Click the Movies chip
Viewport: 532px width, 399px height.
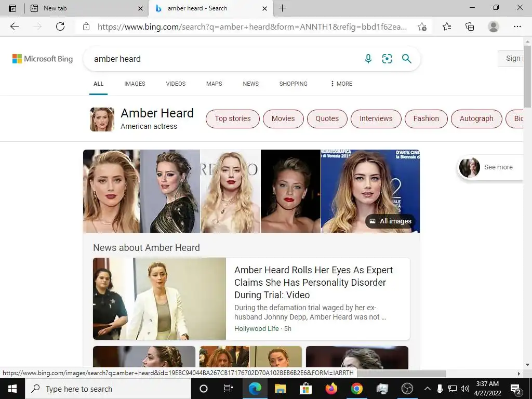pyautogui.click(x=283, y=119)
